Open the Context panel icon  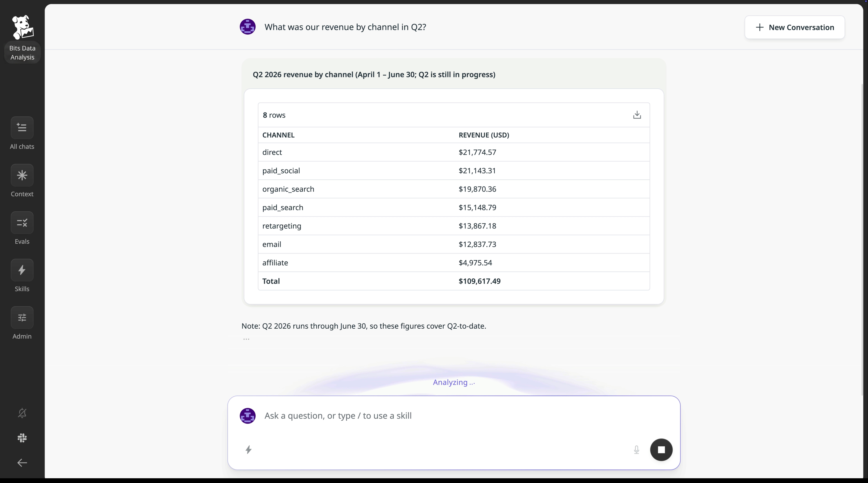pos(22,175)
